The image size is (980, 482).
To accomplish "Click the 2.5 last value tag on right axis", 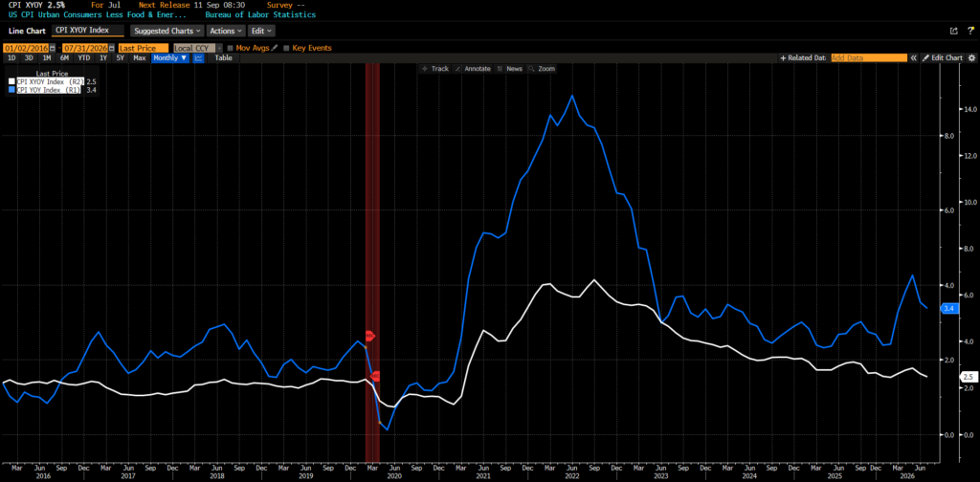I will coord(968,377).
